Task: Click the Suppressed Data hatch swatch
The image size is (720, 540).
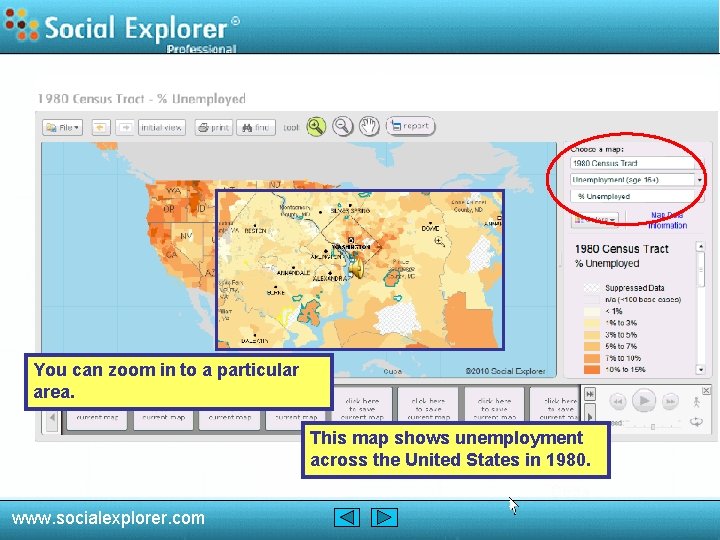Action: coord(591,288)
